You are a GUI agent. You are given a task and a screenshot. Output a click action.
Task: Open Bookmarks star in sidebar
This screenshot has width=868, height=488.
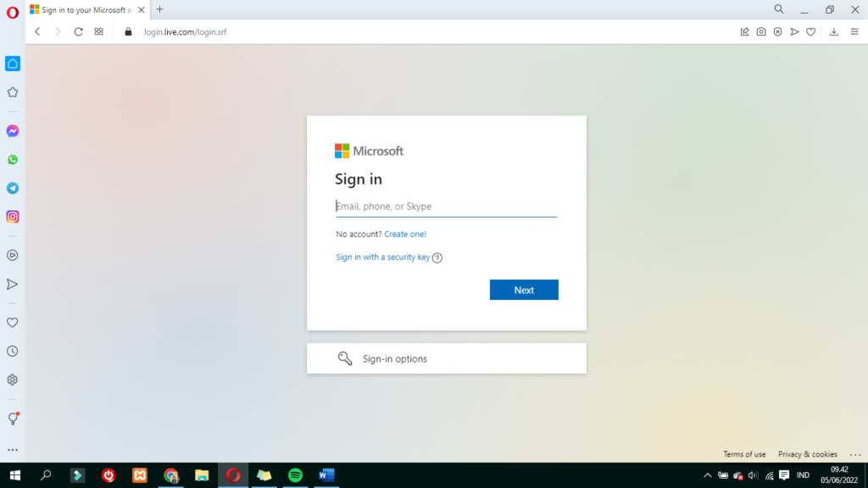(13, 92)
